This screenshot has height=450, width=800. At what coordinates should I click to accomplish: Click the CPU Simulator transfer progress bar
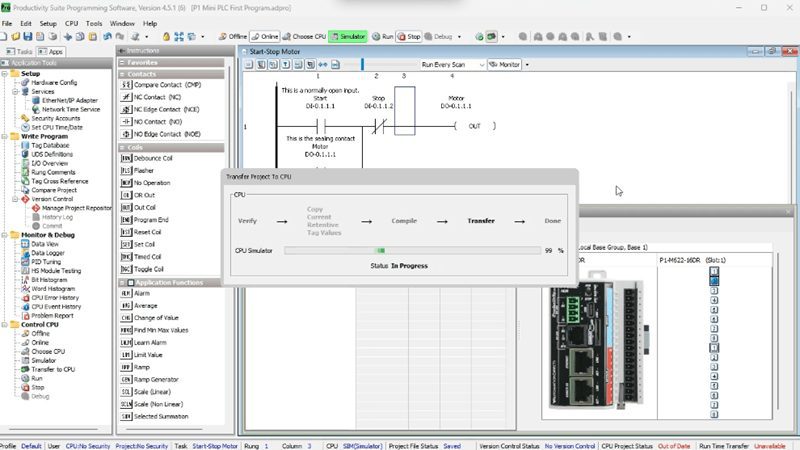(412, 251)
